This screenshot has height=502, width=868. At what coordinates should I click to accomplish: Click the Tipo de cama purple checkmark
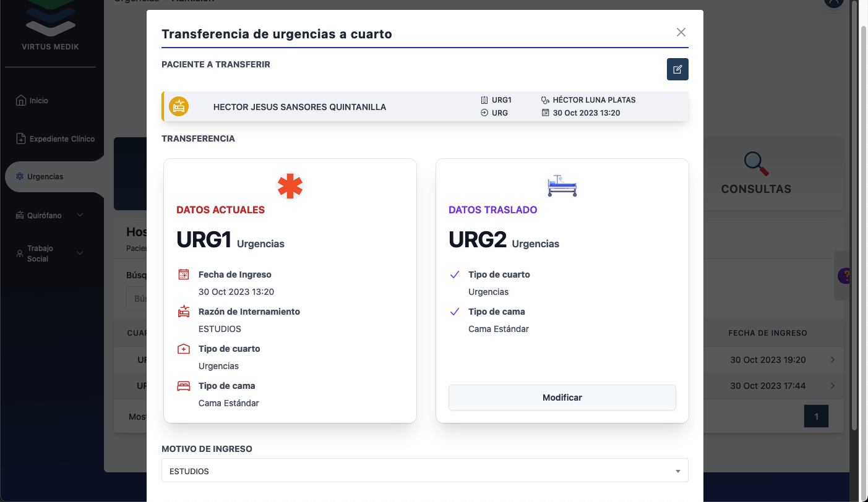(x=455, y=312)
